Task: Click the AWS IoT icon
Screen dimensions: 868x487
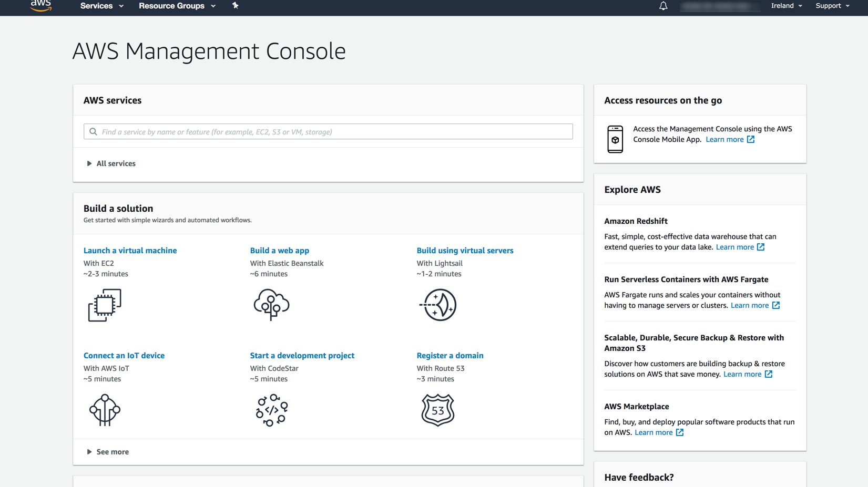Action: coord(105,410)
